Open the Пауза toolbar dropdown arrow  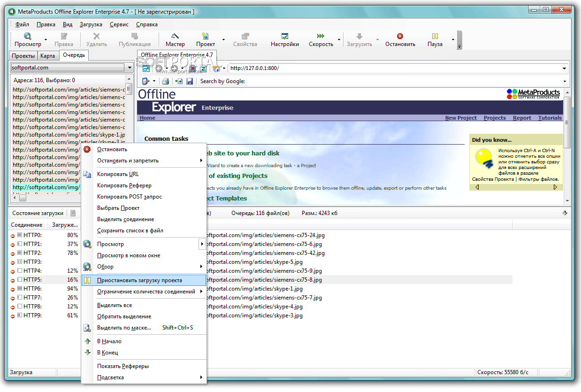(453, 39)
